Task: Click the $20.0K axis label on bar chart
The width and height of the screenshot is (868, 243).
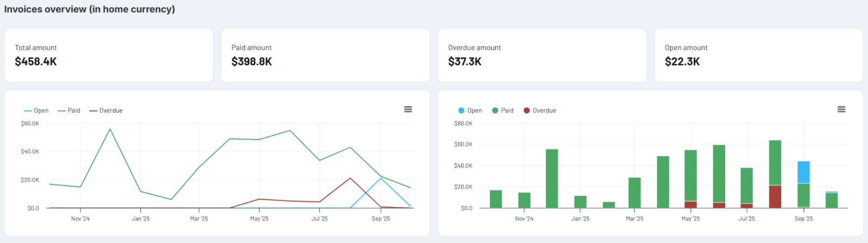Action: point(463,187)
